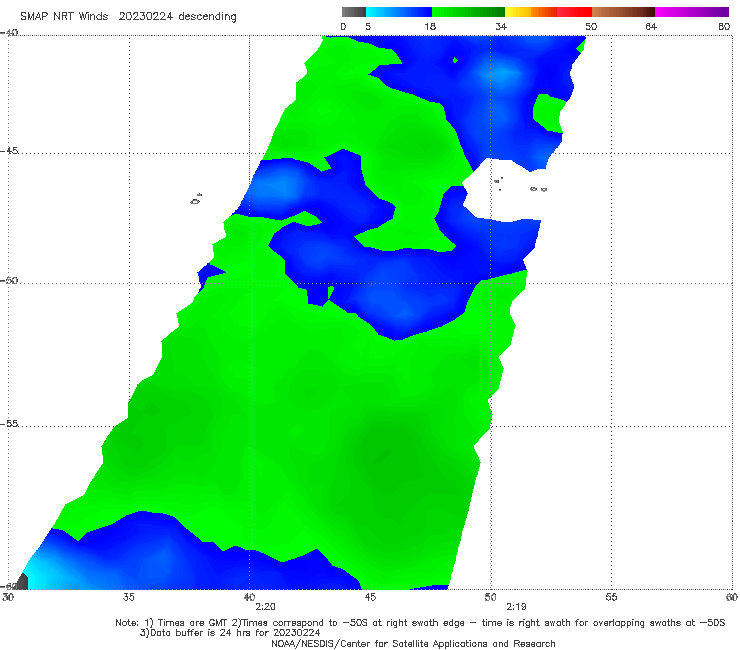Click the word 'descending' in the title

pyautogui.click(x=208, y=17)
